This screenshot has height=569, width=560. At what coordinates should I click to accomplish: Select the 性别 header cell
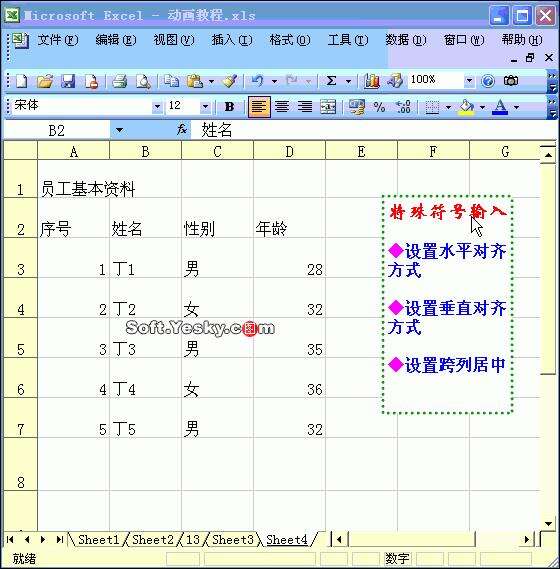click(217, 218)
